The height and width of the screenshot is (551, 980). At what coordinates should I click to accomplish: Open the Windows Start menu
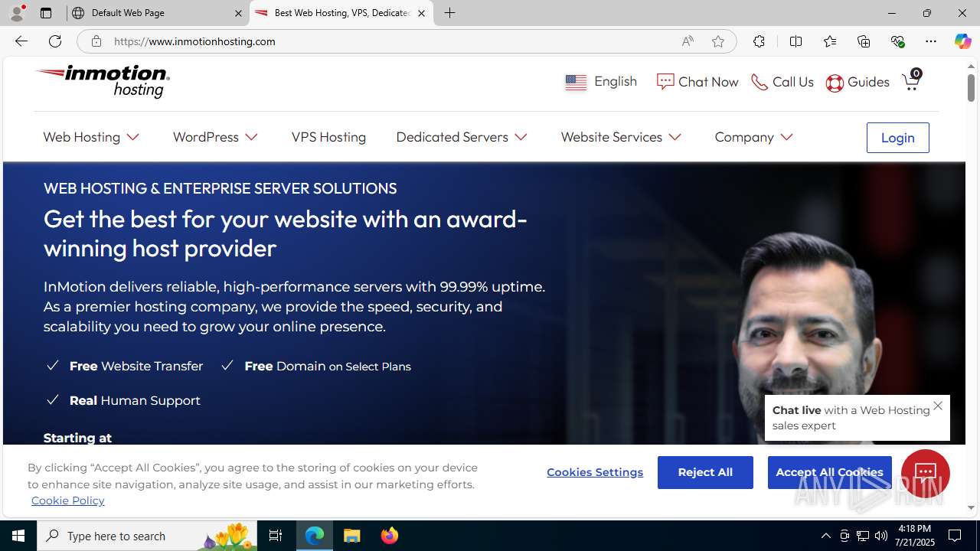point(18,536)
